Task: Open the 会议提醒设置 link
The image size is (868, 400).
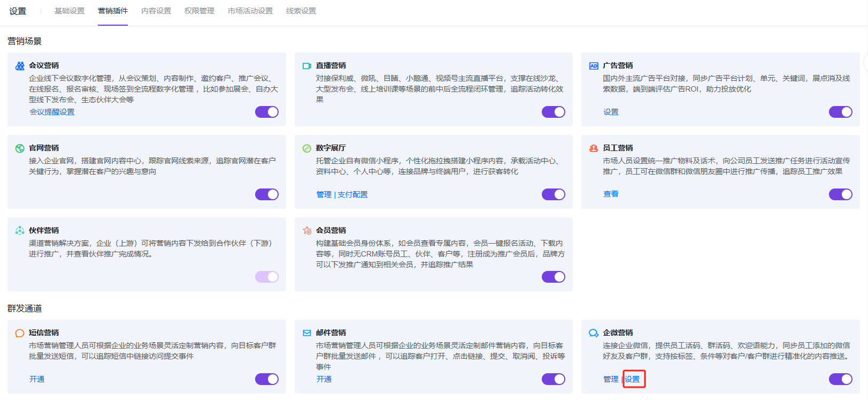Action: coord(52,112)
